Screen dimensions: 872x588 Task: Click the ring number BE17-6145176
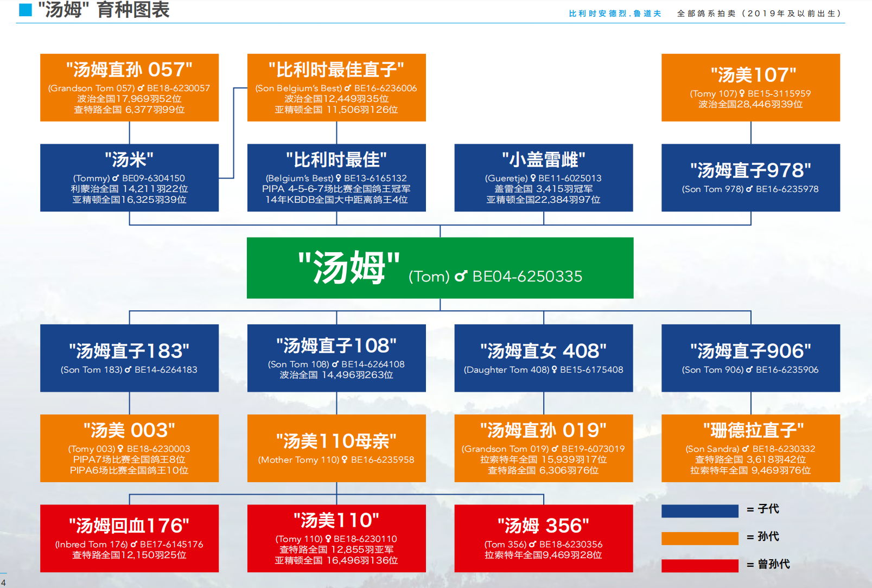[x=171, y=544]
